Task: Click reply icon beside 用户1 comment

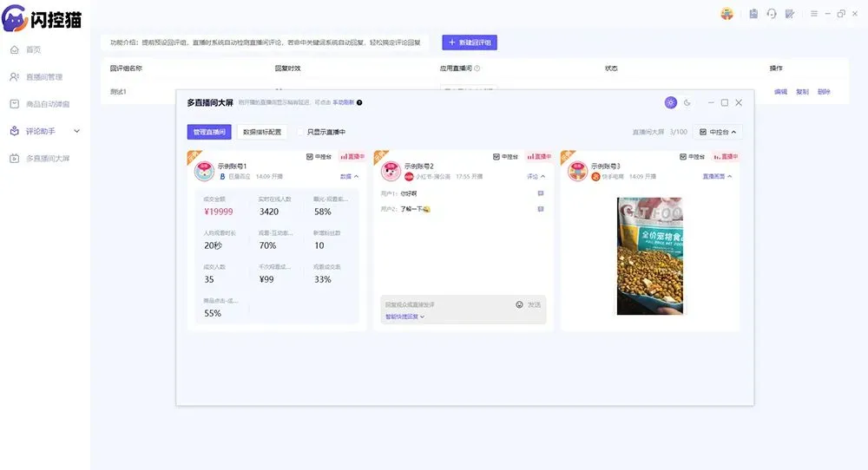Action: pyautogui.click(x=541, y=193)
